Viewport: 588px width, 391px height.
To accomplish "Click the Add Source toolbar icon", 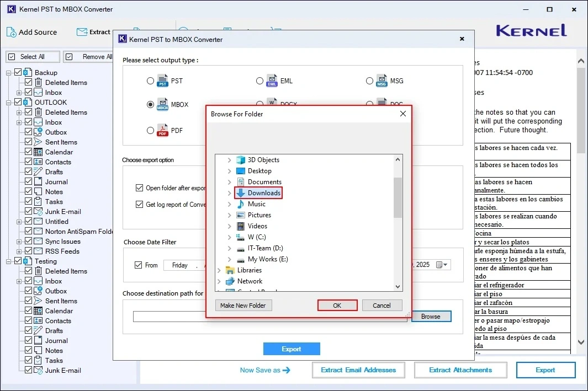I will click(11, 33).
